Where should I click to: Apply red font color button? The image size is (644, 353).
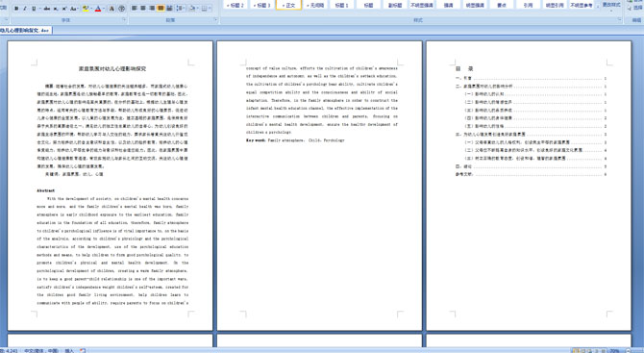98,9
